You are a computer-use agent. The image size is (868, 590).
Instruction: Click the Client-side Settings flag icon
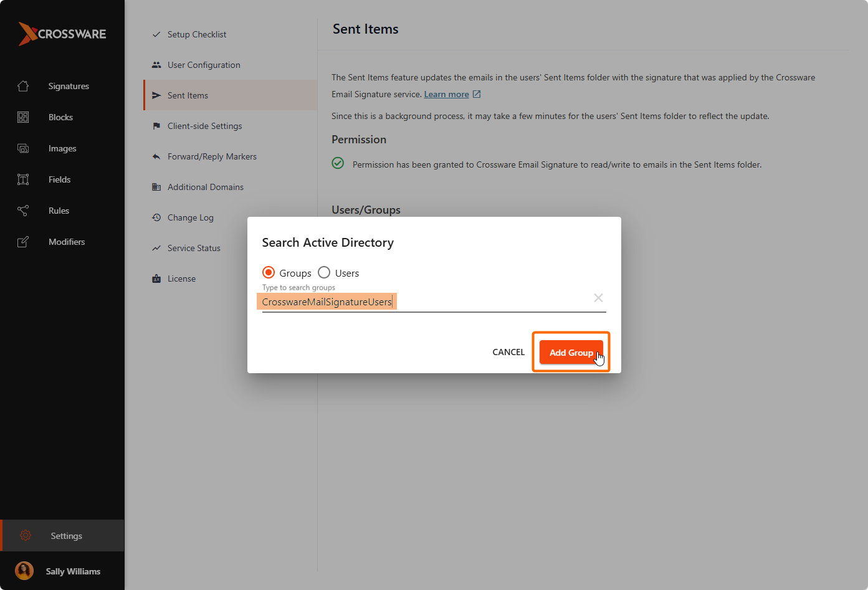[x=156, y=126]
